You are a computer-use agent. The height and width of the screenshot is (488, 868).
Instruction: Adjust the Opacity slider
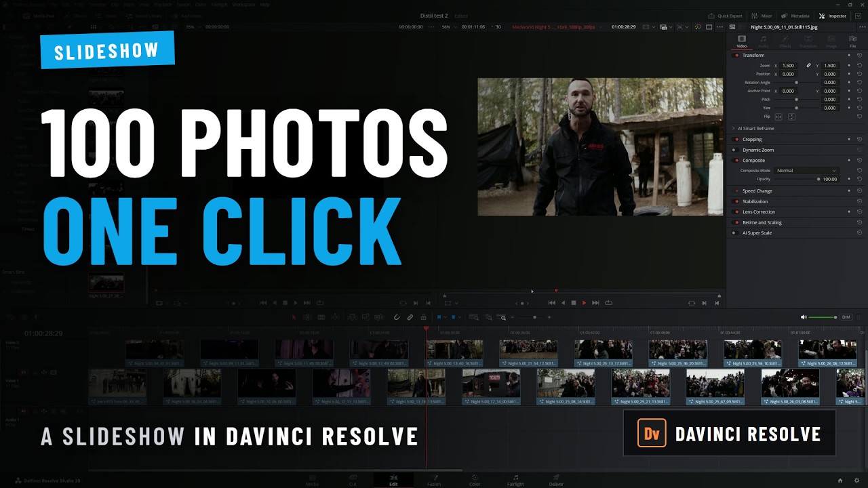(x=796, y=179)
